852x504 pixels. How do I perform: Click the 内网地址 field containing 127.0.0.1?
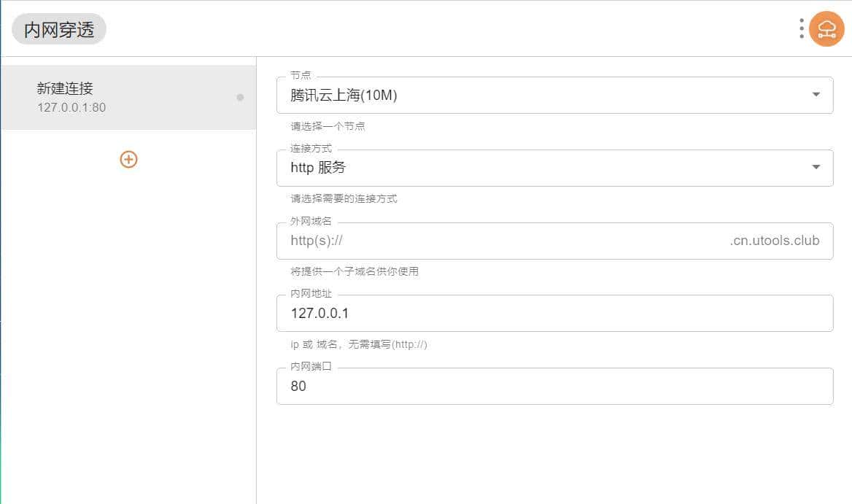pyautogui.click(x=511, y=313)
